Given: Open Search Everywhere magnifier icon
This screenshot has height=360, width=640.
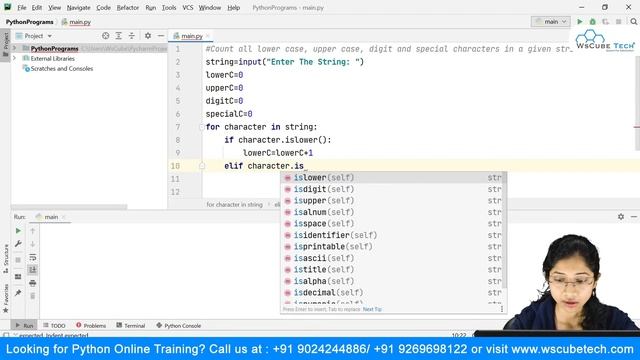Looking at the screenshot, I should pos(633,22).
